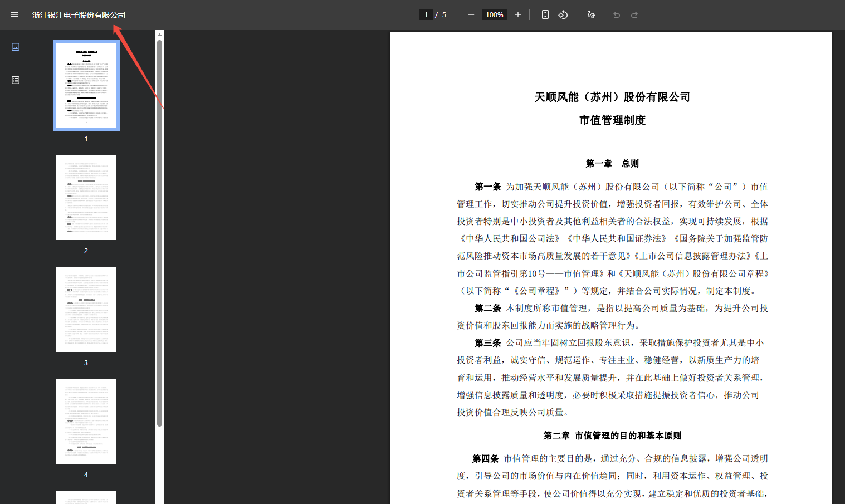The height and width of the screenshot is (504, 845).
Task: Click the document title 浙江银江电子股份有限公司
Action: point(79,15)
